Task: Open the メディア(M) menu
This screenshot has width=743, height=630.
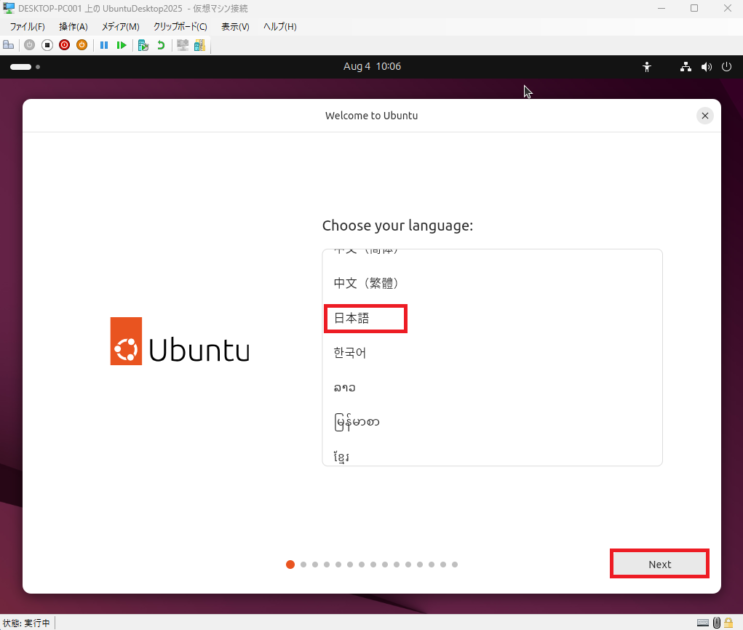Action: point(120,27)
